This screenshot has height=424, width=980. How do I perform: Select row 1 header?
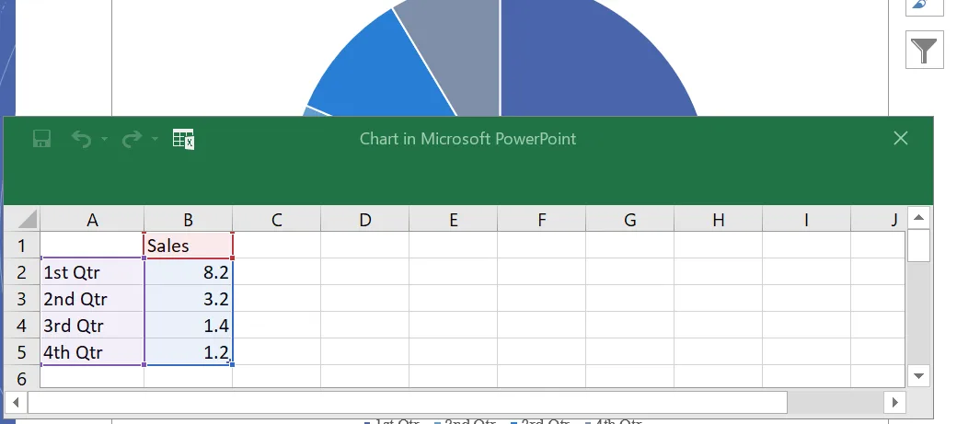(x=22, y=246)
